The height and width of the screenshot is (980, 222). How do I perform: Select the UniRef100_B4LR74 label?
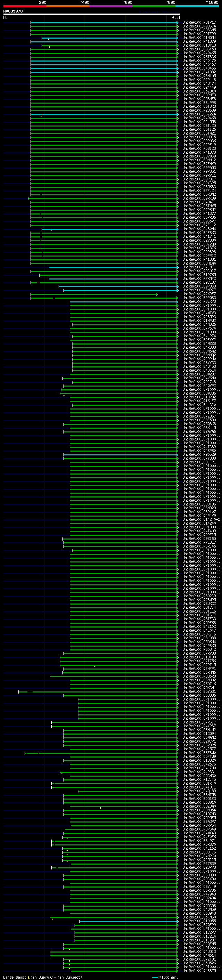(199, 336)
